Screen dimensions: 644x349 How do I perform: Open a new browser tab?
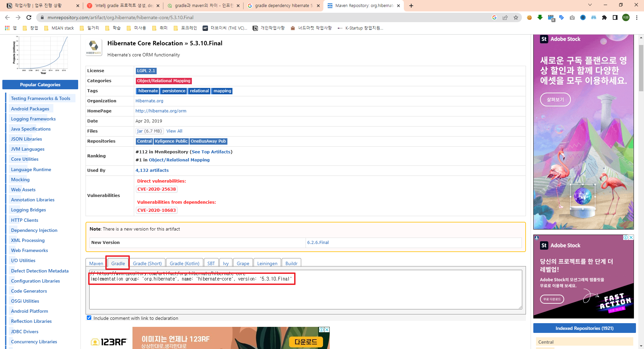click(x=411, y=6)
